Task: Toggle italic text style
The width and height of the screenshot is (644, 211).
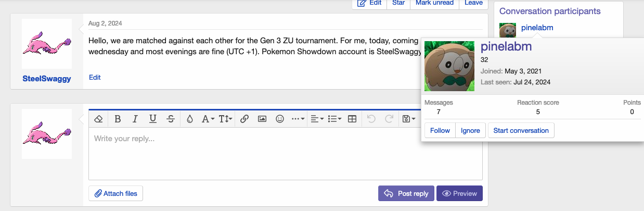Action: [x=135, y=119]
